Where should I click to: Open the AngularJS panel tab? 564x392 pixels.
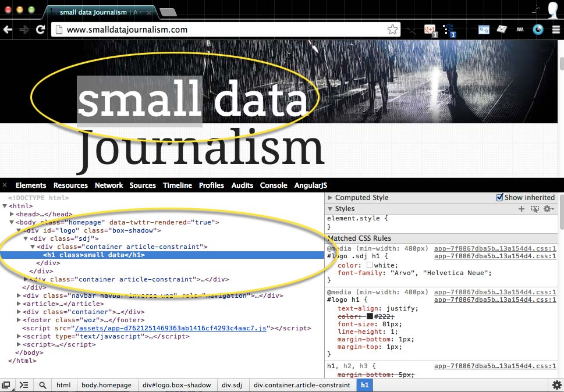click(x=311, y=186)
